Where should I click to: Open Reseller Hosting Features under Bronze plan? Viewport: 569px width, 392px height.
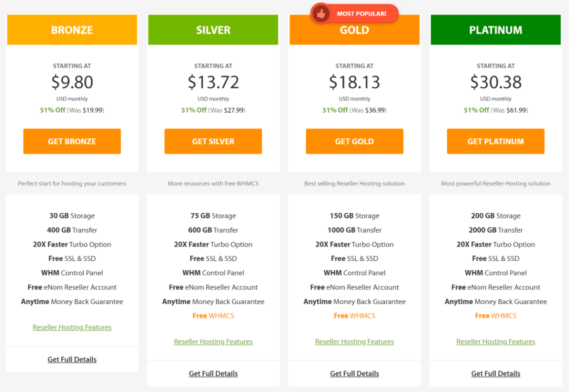point(72,327)
